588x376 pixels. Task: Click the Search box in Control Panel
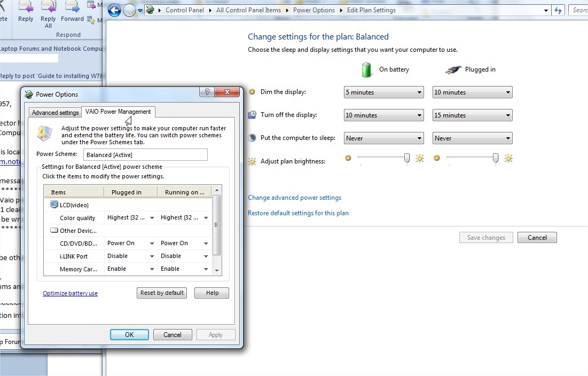pyautogui.click(x=578, y=10)
